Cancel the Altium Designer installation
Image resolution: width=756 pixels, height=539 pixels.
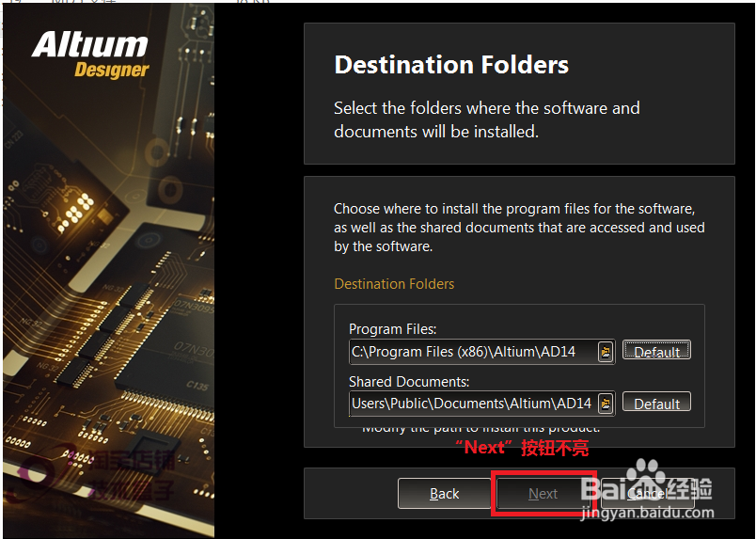pos(648,493)
